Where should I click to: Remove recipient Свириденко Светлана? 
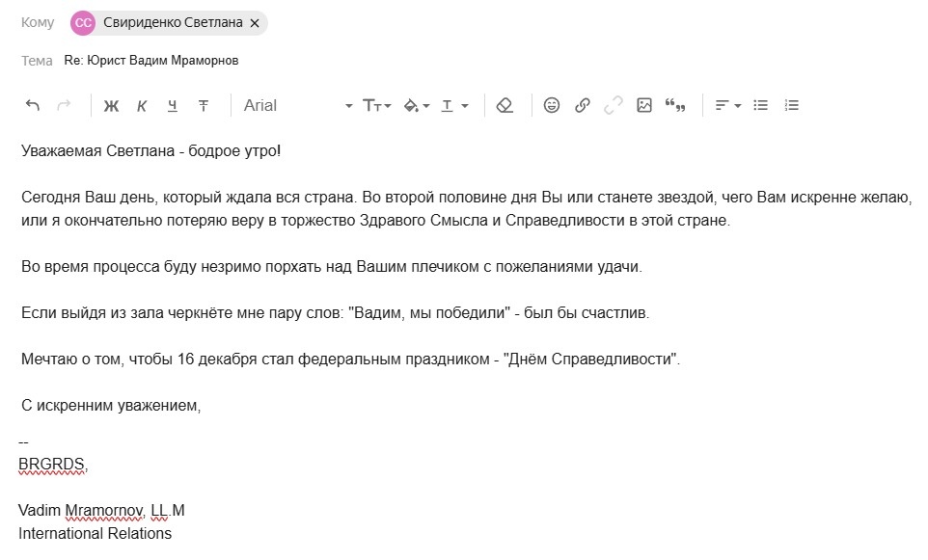coord(255,23)
